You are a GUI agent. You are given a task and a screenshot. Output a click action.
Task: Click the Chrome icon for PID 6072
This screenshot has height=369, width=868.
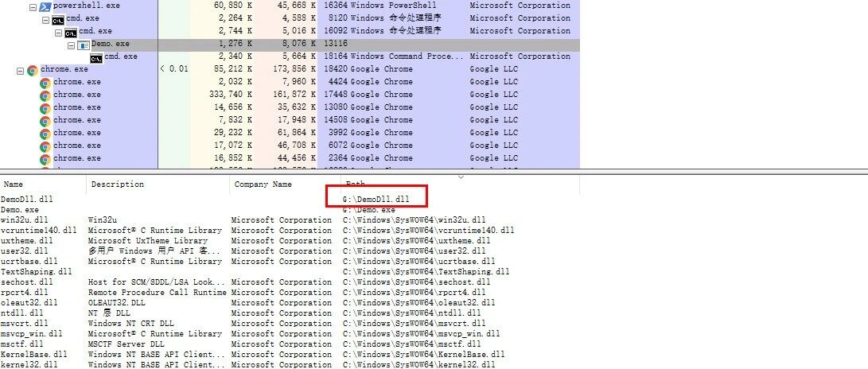tap(45, 146)
